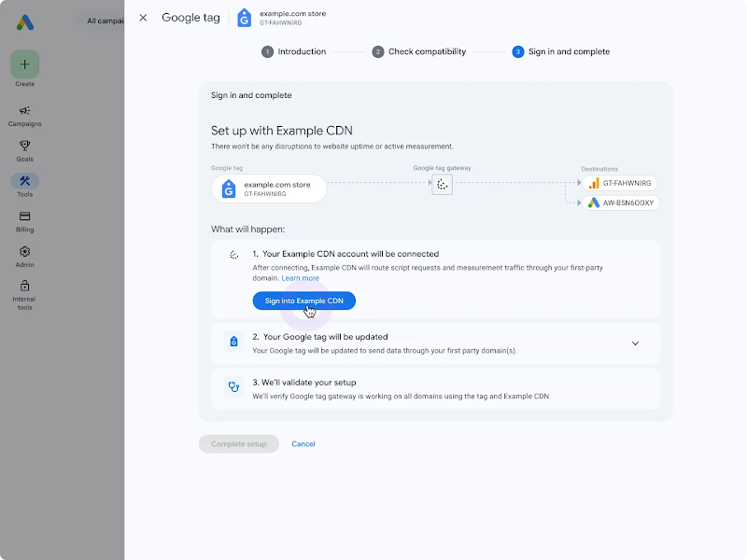Click the CDN icon beside step 1
This screenshot has width=747, height=560.
coord(233,255)
